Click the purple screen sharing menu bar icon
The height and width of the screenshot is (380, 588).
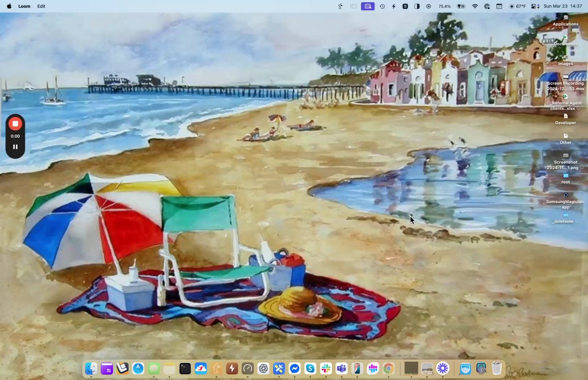click(367, 6)
